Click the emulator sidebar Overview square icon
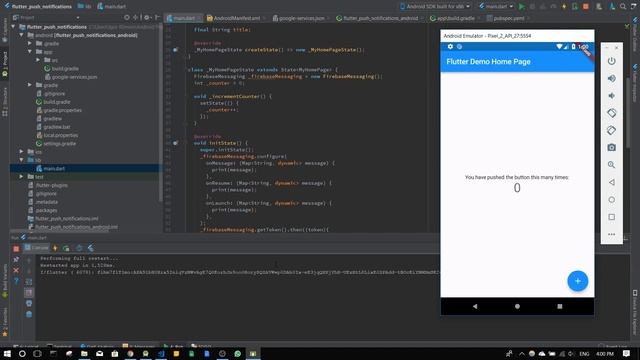The height and width of the screenshot is (360, 640). [x=611, y=217]
